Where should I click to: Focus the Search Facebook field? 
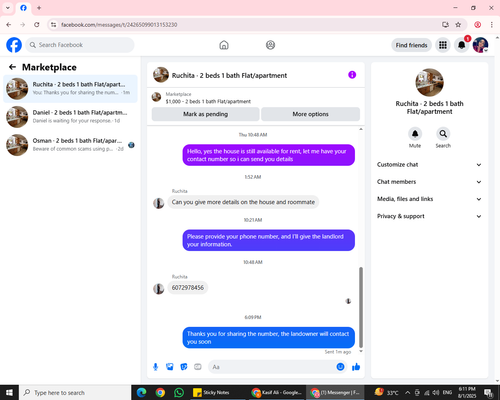tap(80, 45)
